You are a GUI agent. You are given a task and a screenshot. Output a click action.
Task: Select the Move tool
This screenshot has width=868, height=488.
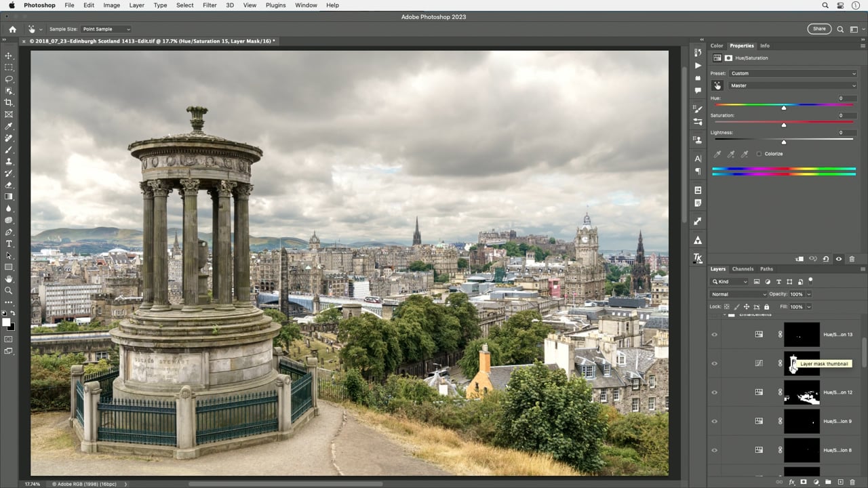pos(9,56)
